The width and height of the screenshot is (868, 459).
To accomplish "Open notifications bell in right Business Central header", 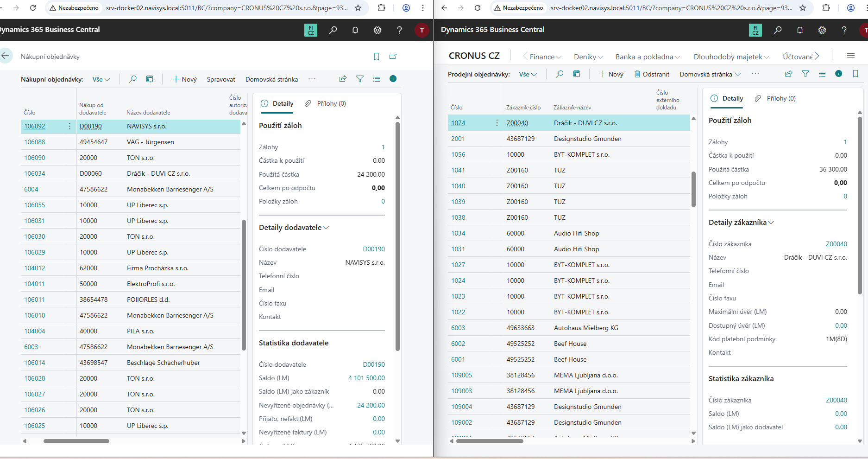I will [800, 30].
